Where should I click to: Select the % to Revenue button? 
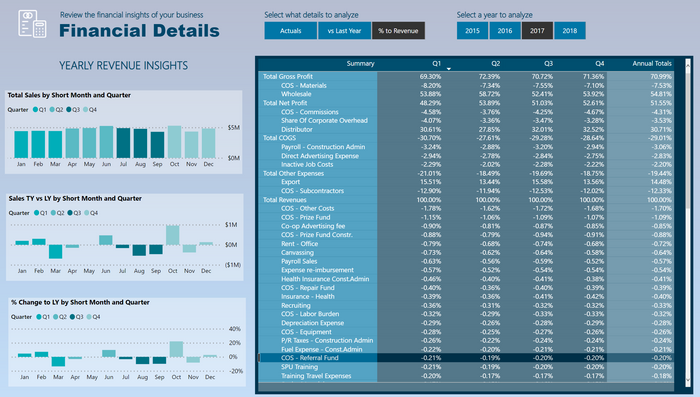[398, 31]
